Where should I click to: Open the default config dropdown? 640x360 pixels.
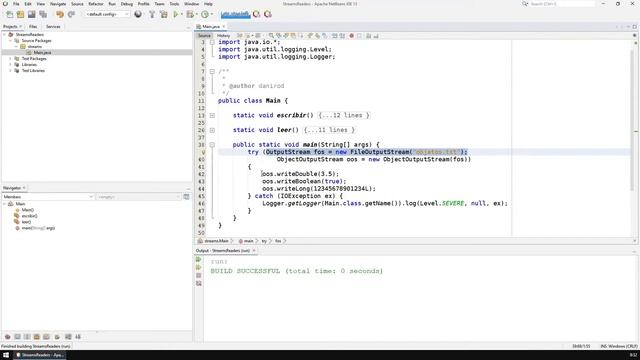click(107, 14)
